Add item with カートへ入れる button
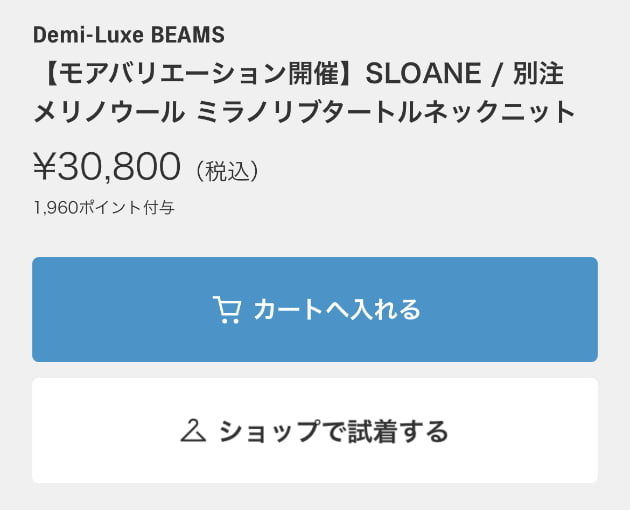The width and height of the screenshot is (630, 510). click(315, 309)
